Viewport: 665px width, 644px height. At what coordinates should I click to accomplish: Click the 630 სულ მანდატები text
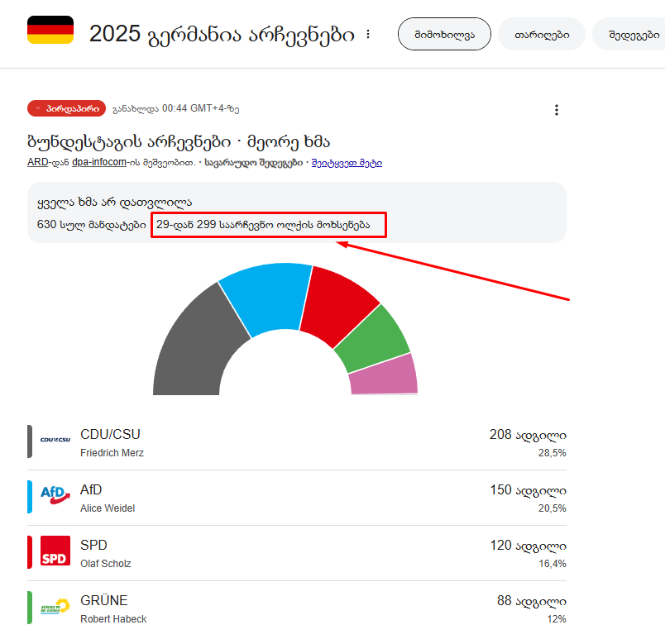click(92, 224)
